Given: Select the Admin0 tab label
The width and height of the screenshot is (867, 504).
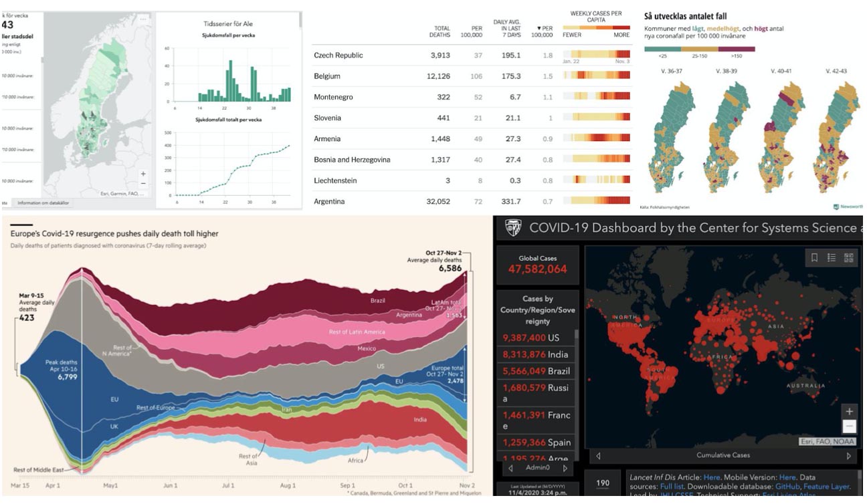Looking at the screenshot, I should 538,469.
